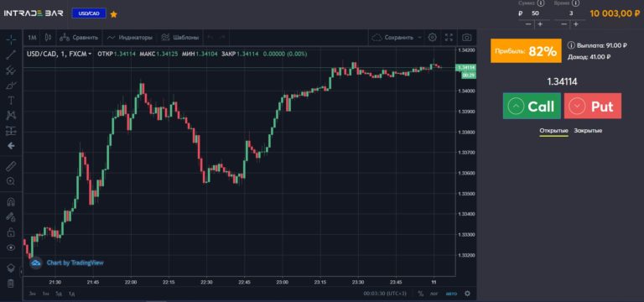Activate the zoom in magnifier tool
This screenshot has width=644, height=302.
pyautogui.click(x=11, y=181)
